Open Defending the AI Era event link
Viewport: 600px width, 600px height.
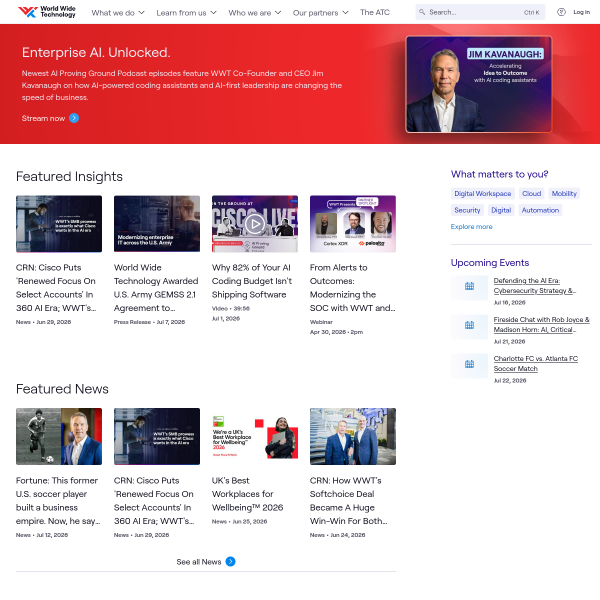535,285
